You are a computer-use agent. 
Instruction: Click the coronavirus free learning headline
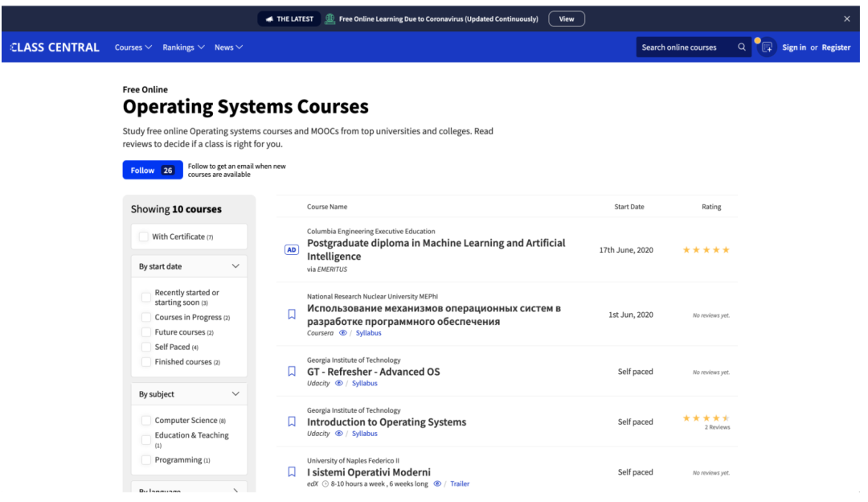tap(439, 19)
